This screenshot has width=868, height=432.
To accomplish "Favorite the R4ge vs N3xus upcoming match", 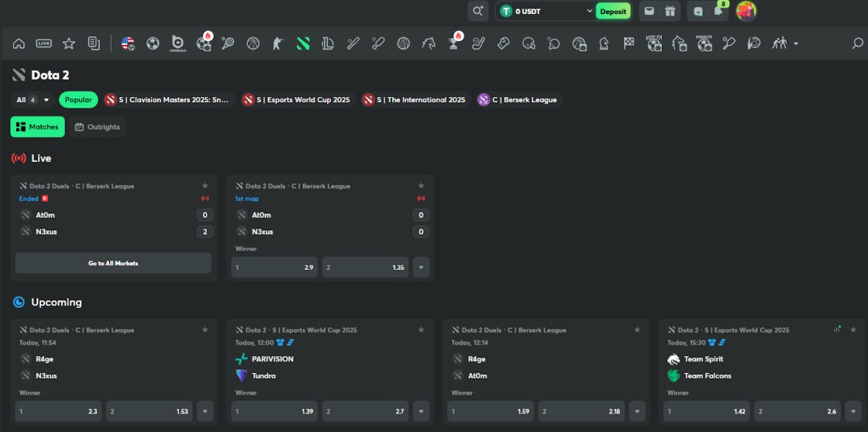I will pos(205,330).
